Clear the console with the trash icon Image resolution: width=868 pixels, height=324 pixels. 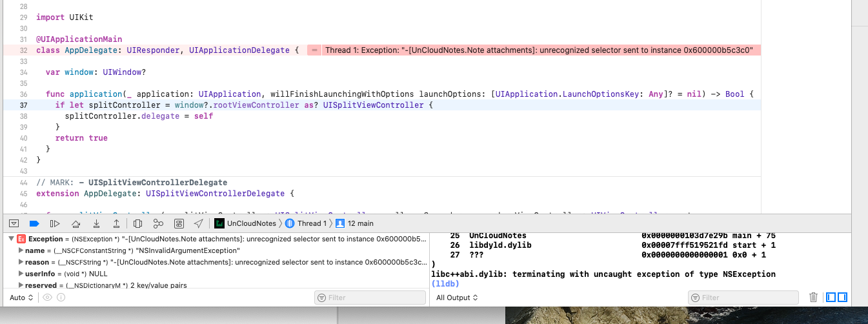click(x=813, y=298)
